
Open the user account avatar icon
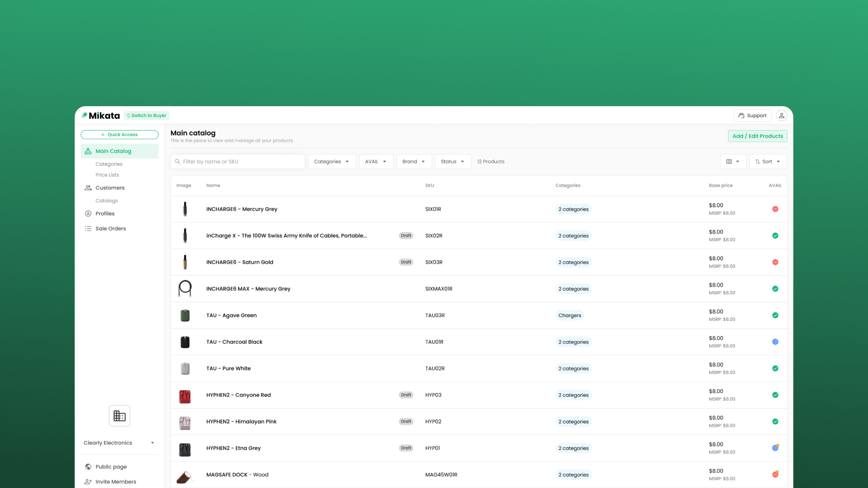click(781, 116)
